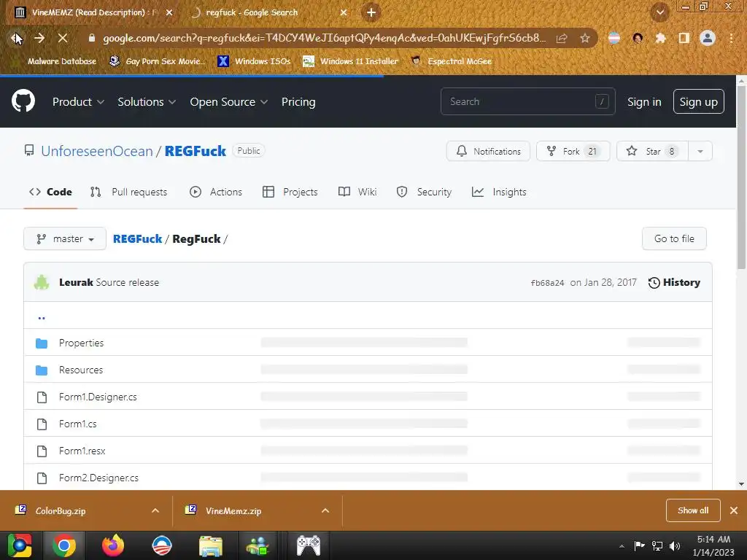Image resolution: width=747 pixels, height=560 pixels.
Task: Click the Notifications bell button
Action: [x=488, y=151]
